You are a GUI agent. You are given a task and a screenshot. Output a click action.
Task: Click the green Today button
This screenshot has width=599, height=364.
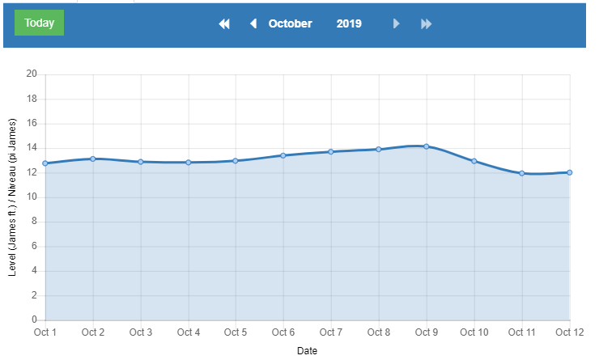click(39, 23)
